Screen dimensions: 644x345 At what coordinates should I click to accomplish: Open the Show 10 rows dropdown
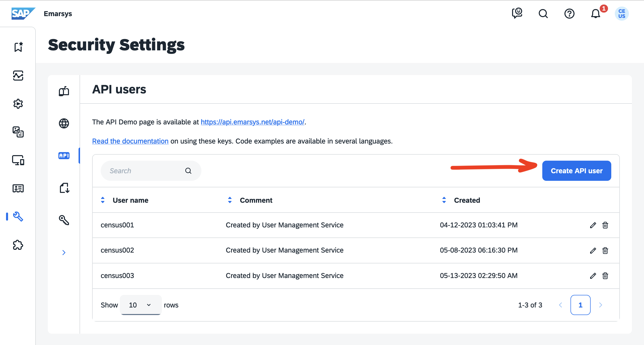pyautogui.click(x=140, y=305)
